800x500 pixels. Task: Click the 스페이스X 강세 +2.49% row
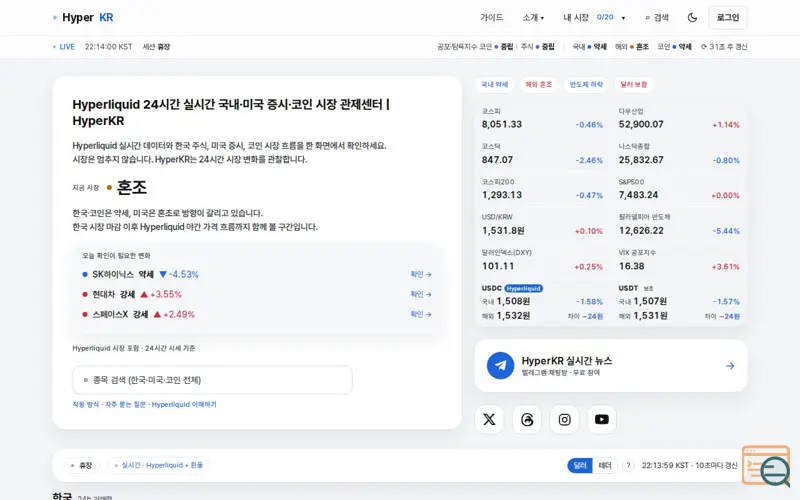point(257,314)
